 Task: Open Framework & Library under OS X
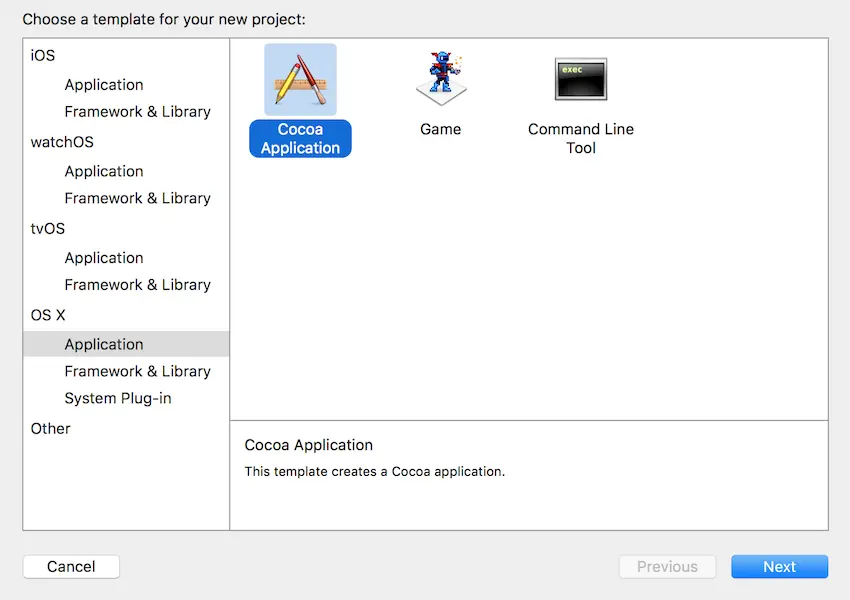(x=138, y=371)
